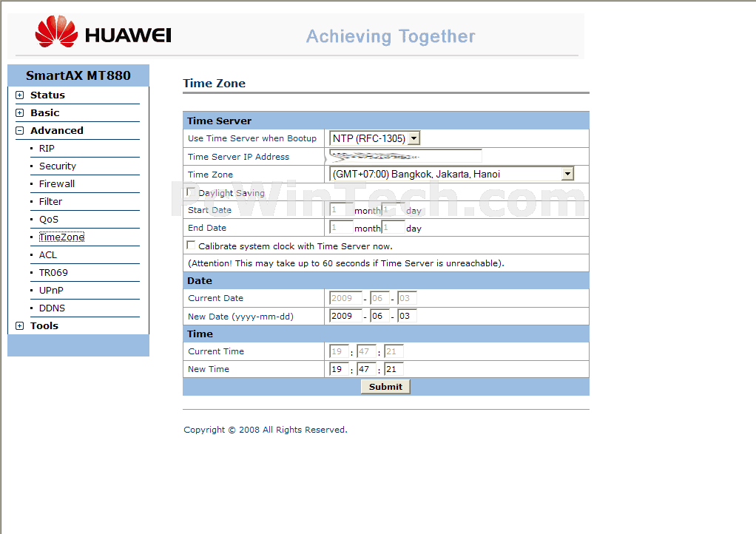756x534 pixels.
Task: Click the Current Date year field
Action: coord(345,298)
